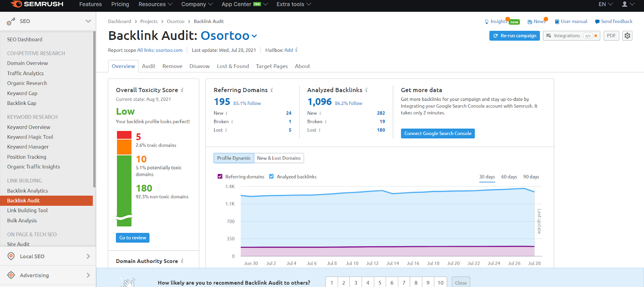644x287 pixels.
Task: Click the Re-run campaign button
Action: pyautogui.click(x=514, y=36)
